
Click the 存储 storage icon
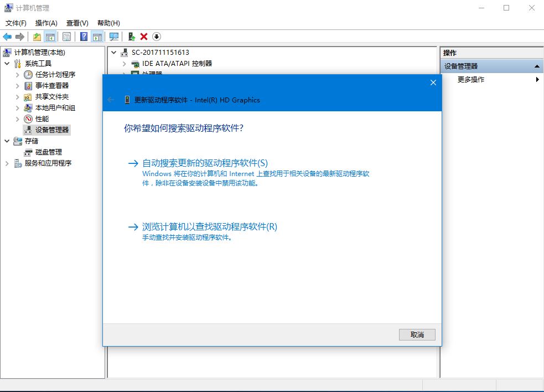pyautogui.click(x=18, y=141)
